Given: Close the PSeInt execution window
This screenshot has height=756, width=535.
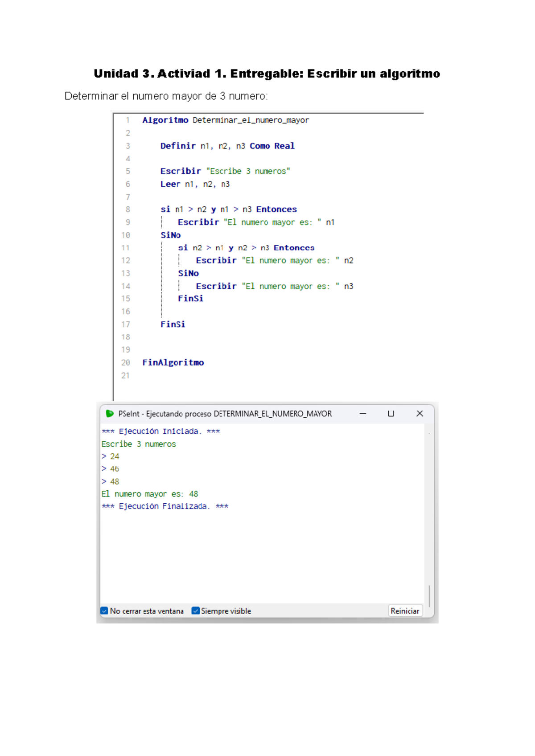Looking at the screenshot, I should coord(420,414).
